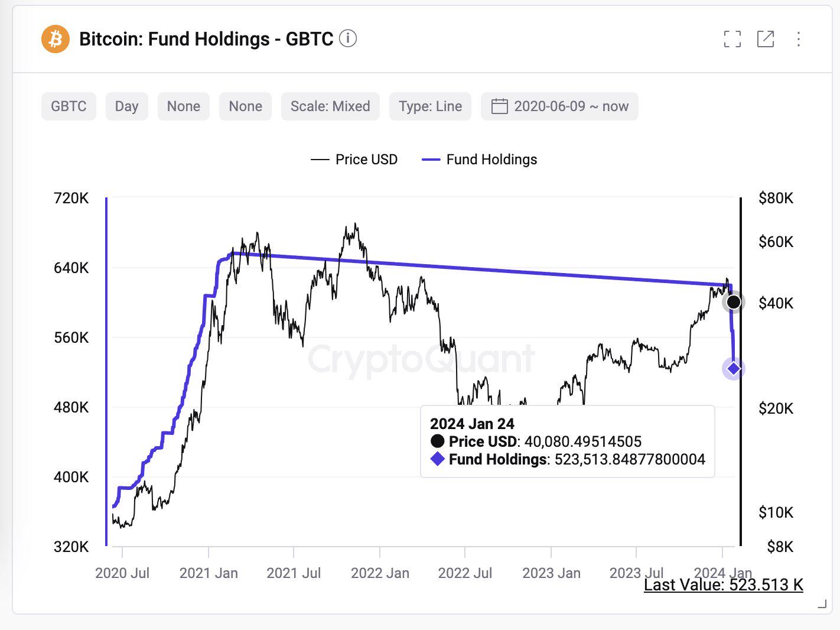Open the chart info tooltip icon
Image resolution: width=840 pixels, height=630 pixels.
point(349,38)
